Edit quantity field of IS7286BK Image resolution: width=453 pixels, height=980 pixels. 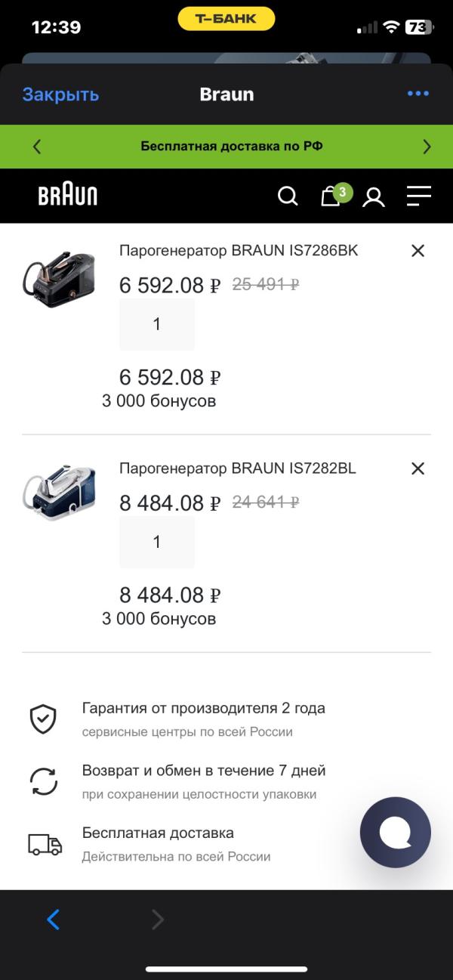click(157, 323)
